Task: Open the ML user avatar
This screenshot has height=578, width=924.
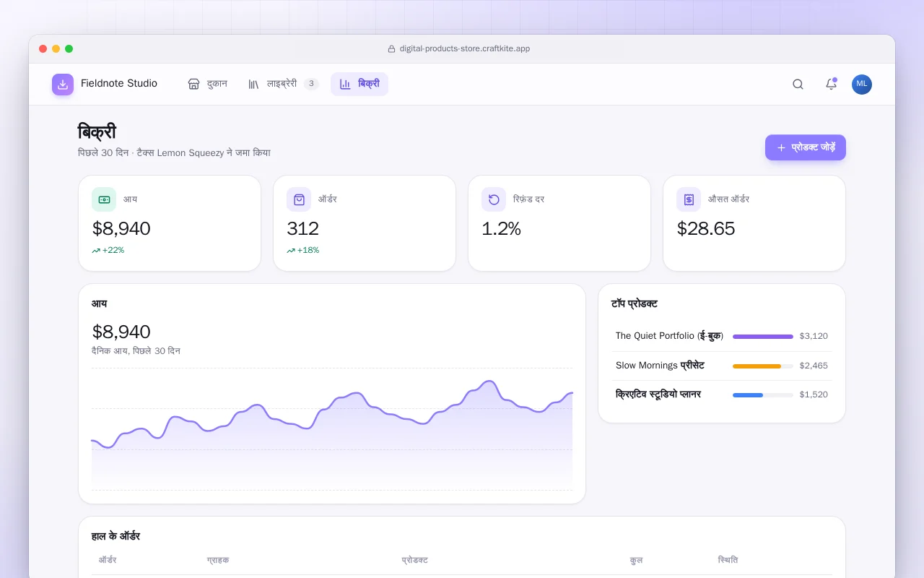Action: [x=862, y=84]
